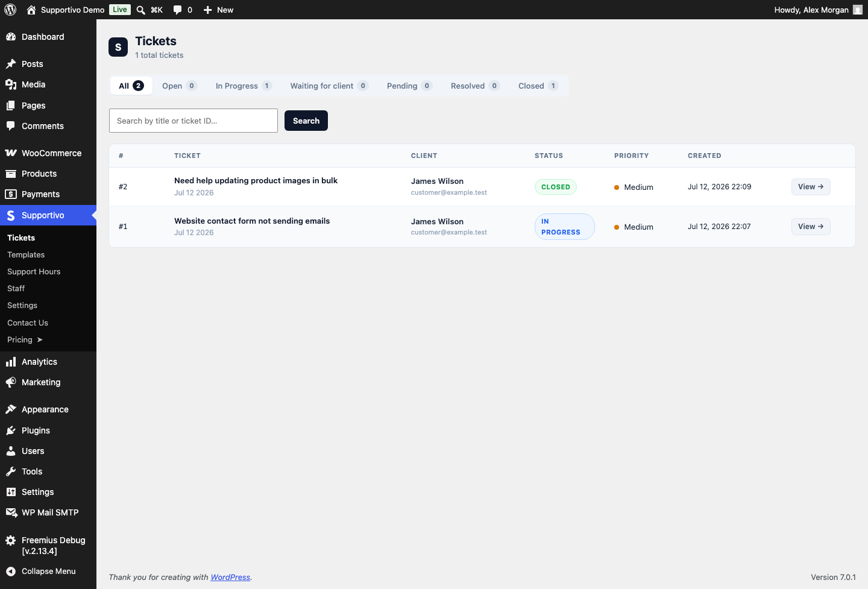This screenshot has height=589, width=868.
Task: Click the Marketing megaphone icon
Action: pos(11,382)
